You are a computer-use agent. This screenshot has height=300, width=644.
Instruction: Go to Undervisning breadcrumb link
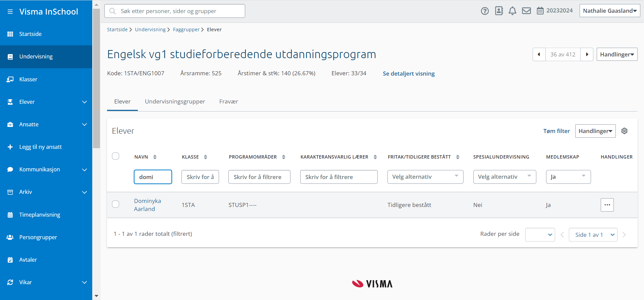click(150, 30)
